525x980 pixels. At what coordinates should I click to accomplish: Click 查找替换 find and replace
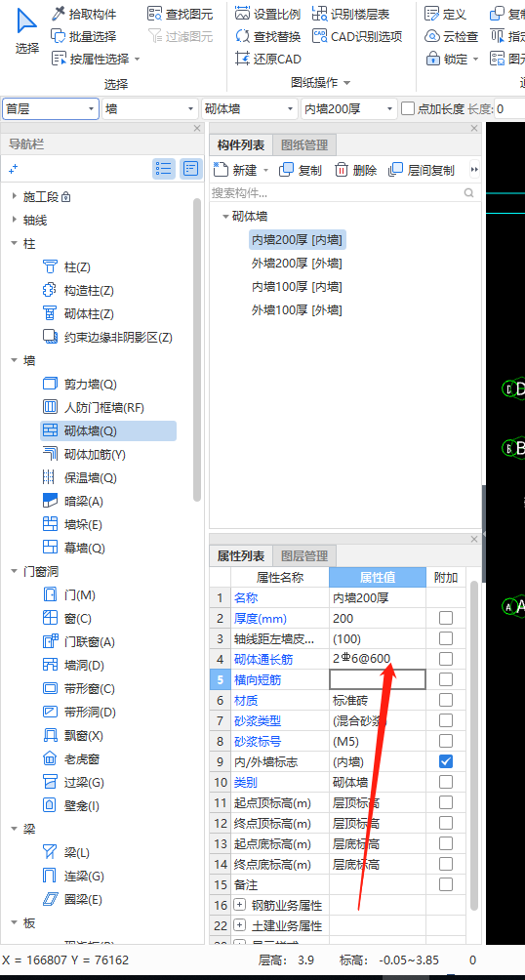tap(268, 36)
